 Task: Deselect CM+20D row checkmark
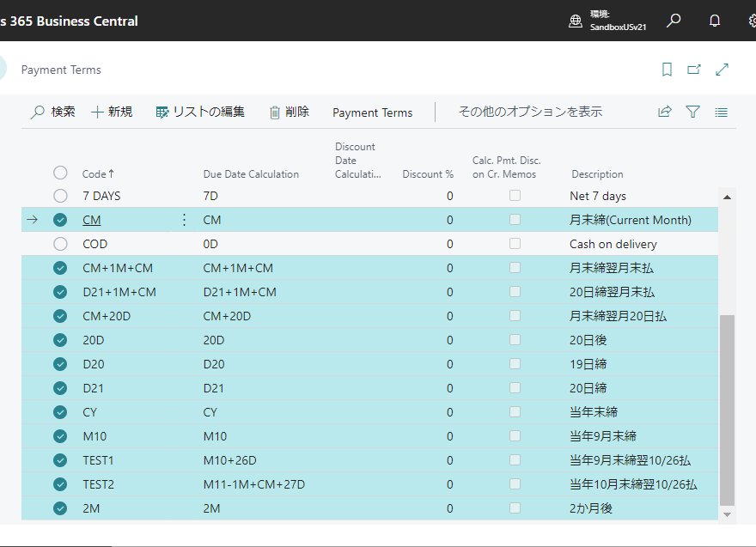60,316
